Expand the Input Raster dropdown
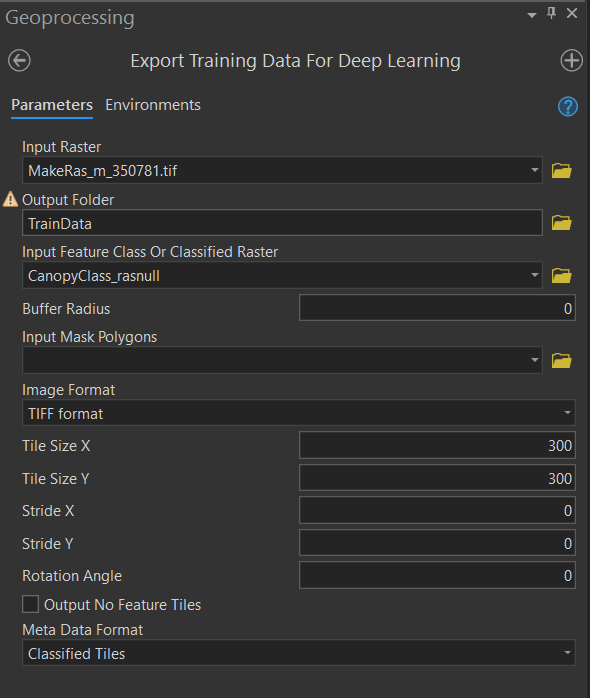Screen dimensions: 590x698 pos(534,170)
